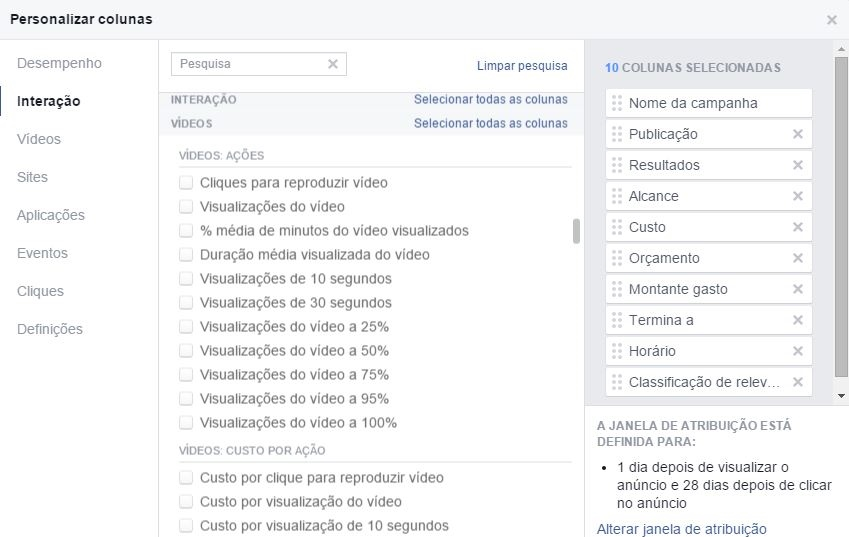Screen dimensions: 849x537
Task: Select all columns for INTERAÇÃO section
Action: point(491,100)
